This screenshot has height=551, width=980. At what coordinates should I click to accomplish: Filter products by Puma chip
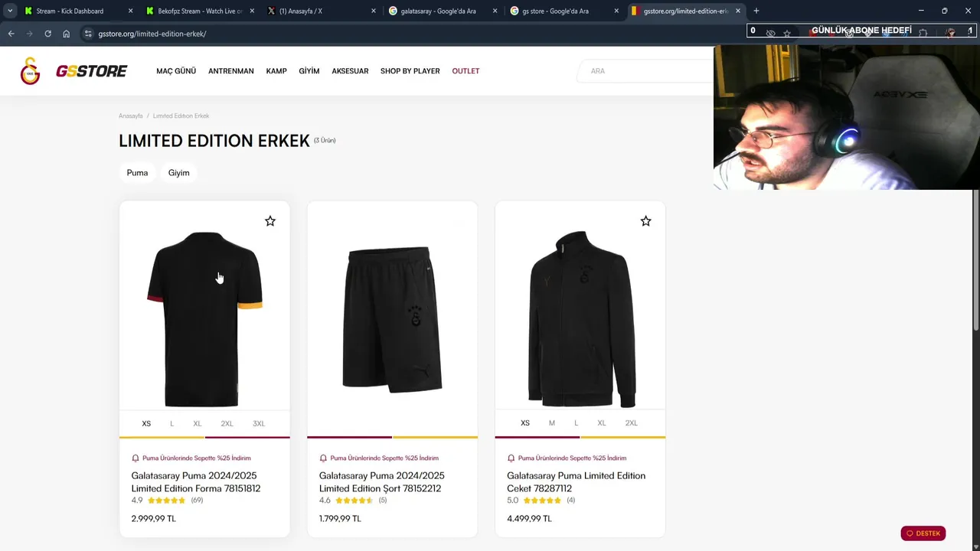[x=137, y=173]
